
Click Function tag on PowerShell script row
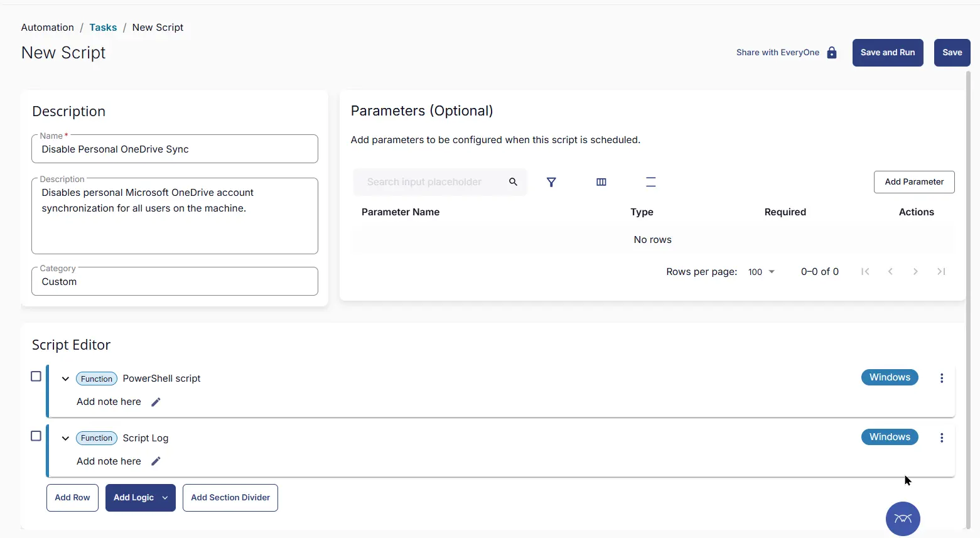click(97, 379)
